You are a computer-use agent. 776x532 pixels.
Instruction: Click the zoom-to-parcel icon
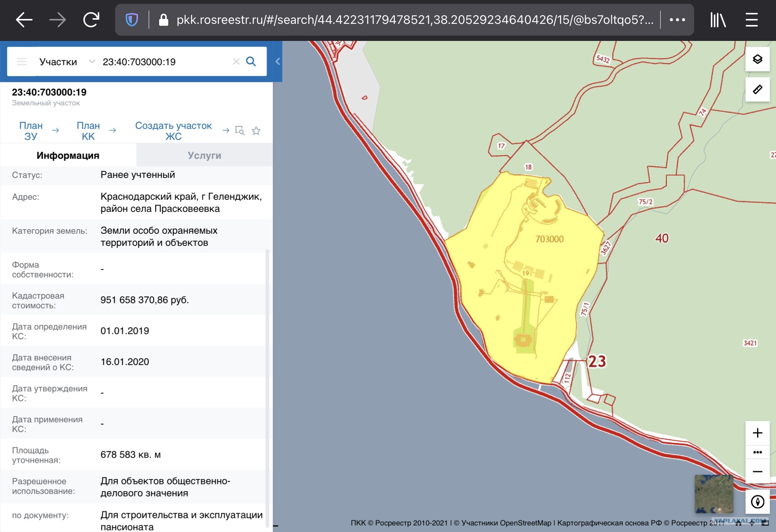239,130
